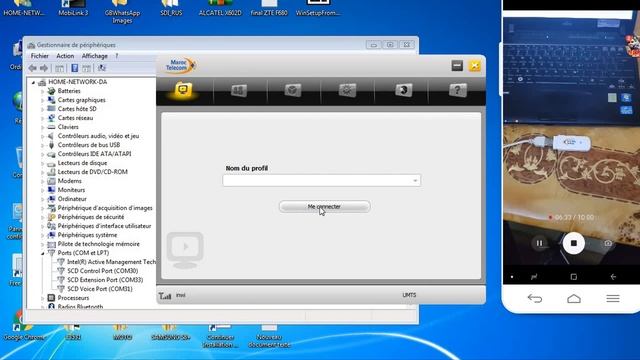Open the help question mark tab
The image size is (640, 360).
tap(458, 90)
